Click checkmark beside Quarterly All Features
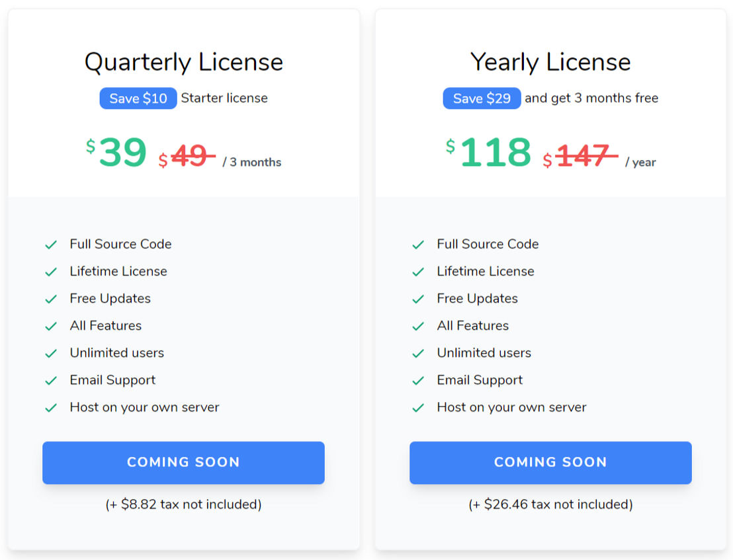 click(x=51, y=326)
